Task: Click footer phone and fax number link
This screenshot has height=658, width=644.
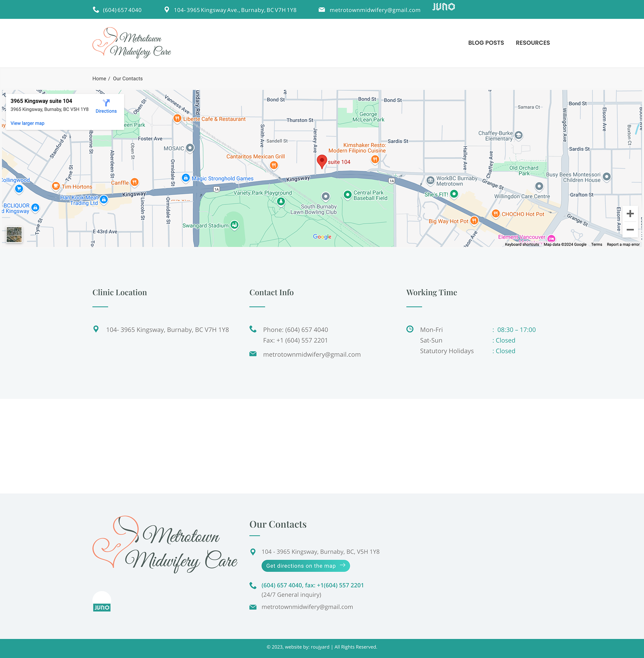Action: click(x=313, y=585)
